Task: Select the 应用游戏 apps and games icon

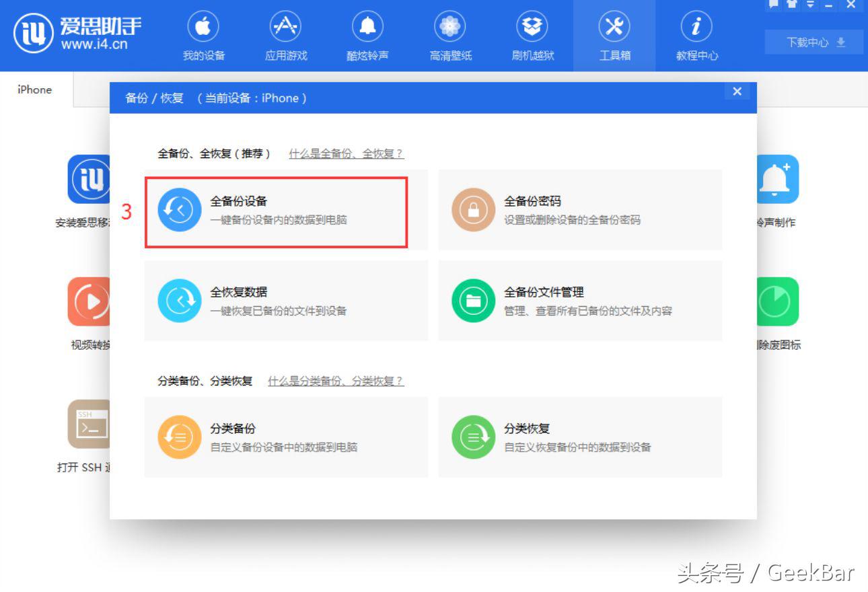Action: (285, 35)
